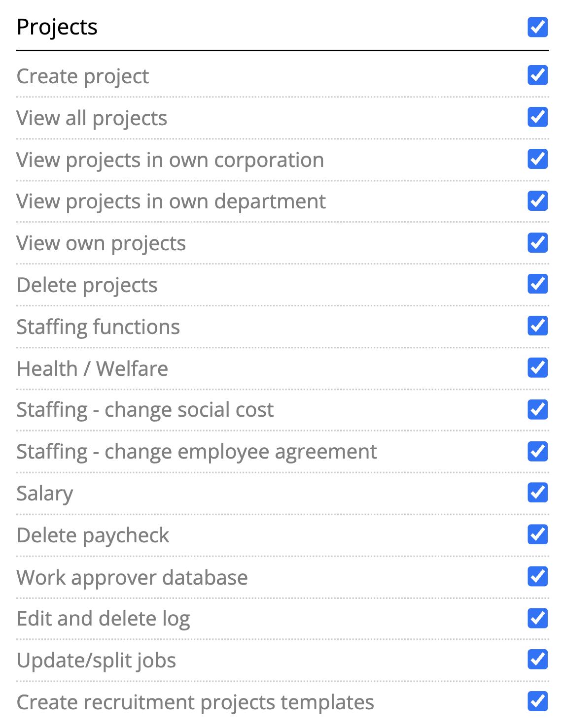563x728 pixels.
Task: Uncheck Health / Welfare permission
Action: pos(537,368)
